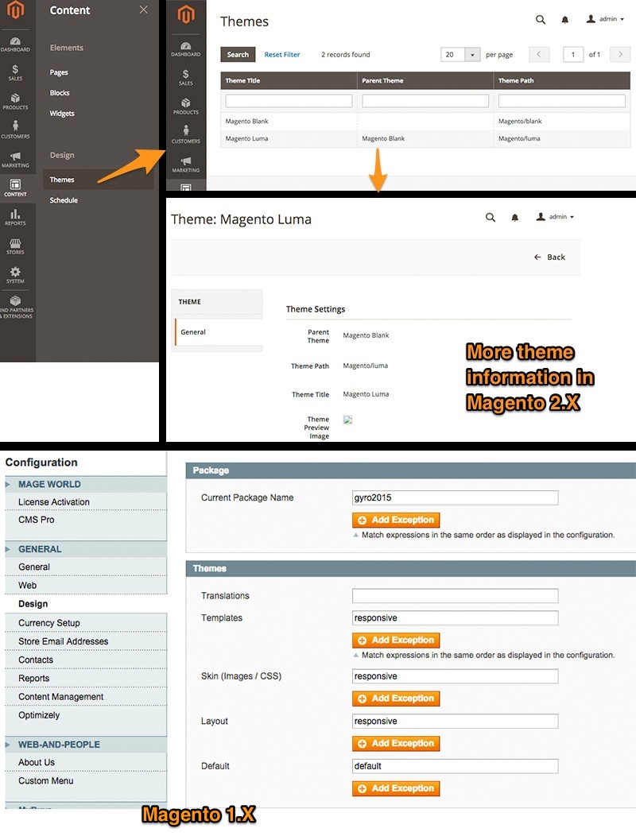The height and width of the screenshot is (840, 636).
Task: Open Pages in Content menu
Action: [59, 72]
